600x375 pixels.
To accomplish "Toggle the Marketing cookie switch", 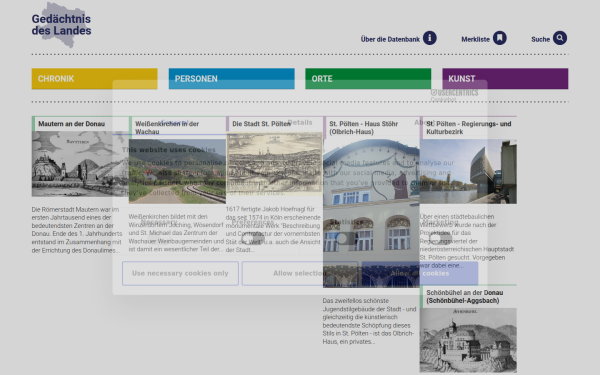I will 440,239.
